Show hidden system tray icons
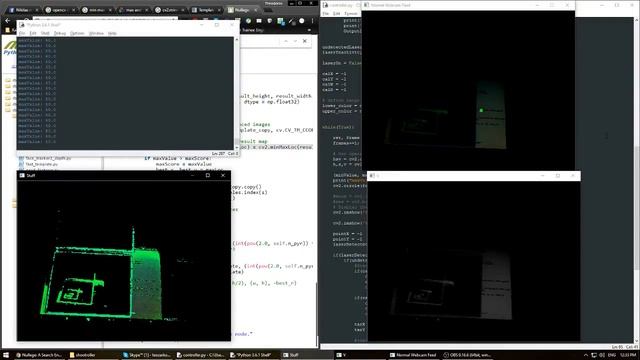Image resolution: width=640 pixels, height=360 pixels. [586, 356]
